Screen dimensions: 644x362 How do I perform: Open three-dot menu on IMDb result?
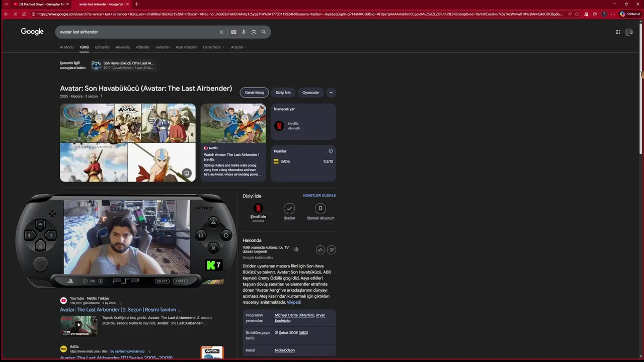pyautogui.click(x=149, y=351)
